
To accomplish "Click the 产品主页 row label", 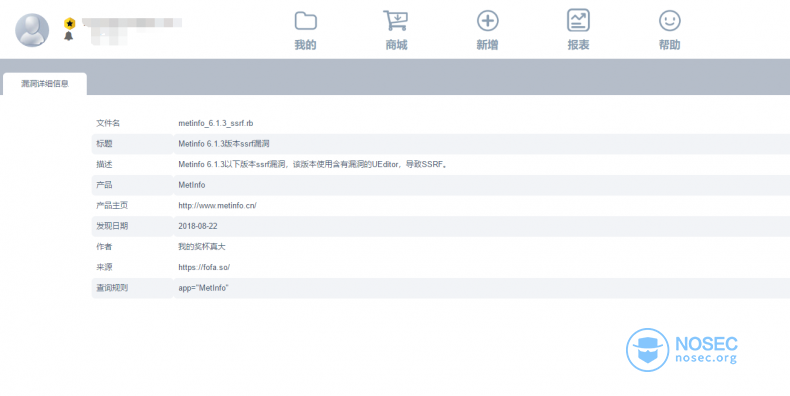I will (x=112, y=206).
